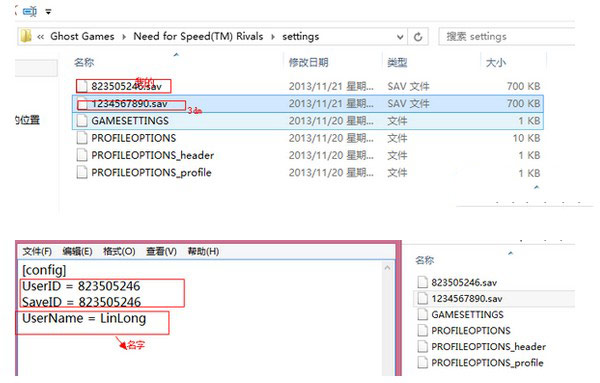Select PROFILEOPTIONS_header icon in lower file list
Screen dimensions: 600x383
coord(422,347)
